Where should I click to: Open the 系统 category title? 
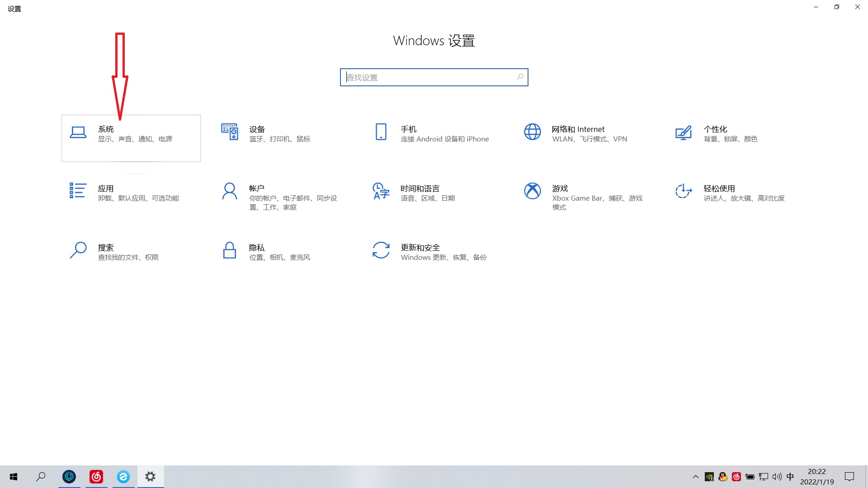tap(106, 129)
